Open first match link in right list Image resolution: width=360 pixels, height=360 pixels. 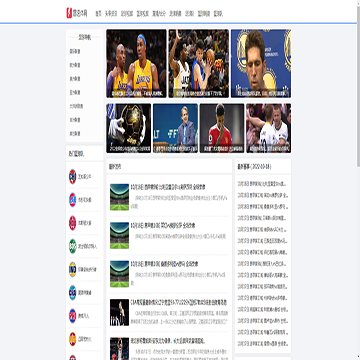coord(262,184)
